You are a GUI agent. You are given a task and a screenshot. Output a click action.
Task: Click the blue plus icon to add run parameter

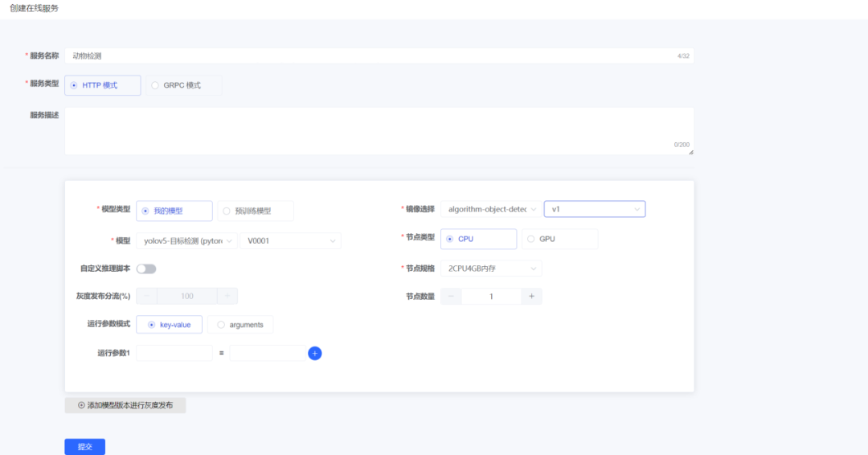coord(315,353)
